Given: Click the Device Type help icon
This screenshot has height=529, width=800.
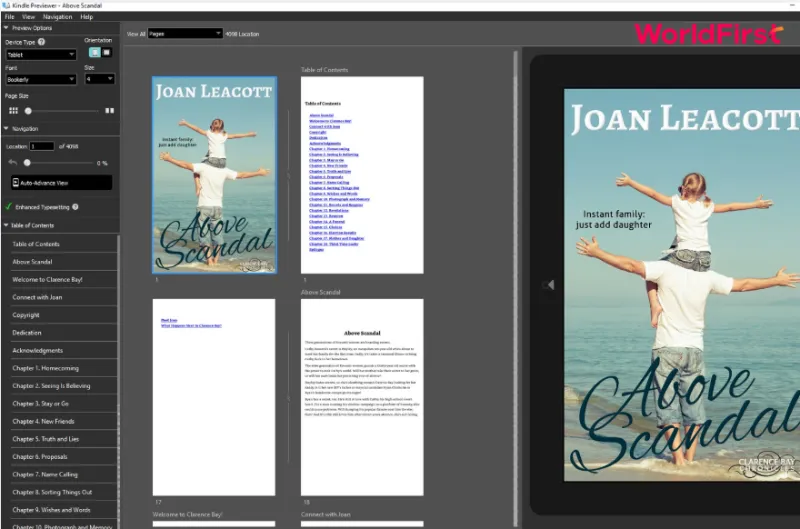Looking at the screenshot, I should click(x=41, y=42).
